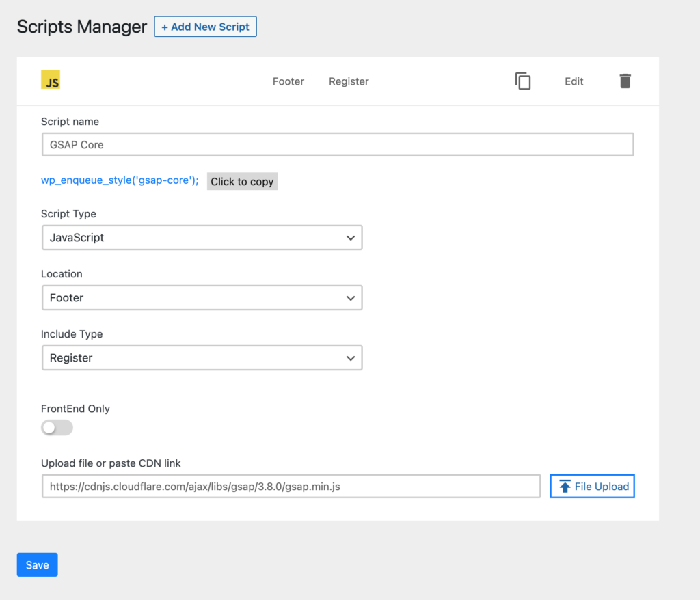The image size is (700, 600).
Task: Delete the script with the trash icon
Action: coord(625,81)
